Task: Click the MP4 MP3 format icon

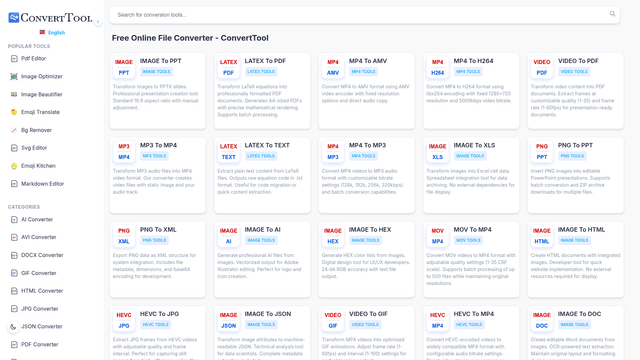Action: (333, 152)
